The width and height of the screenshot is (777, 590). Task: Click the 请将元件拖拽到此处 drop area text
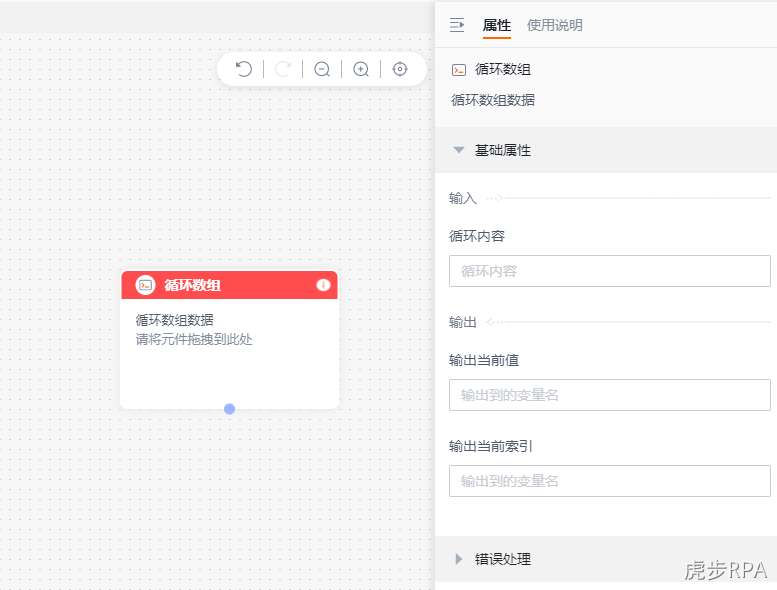(x=194, y=339)
